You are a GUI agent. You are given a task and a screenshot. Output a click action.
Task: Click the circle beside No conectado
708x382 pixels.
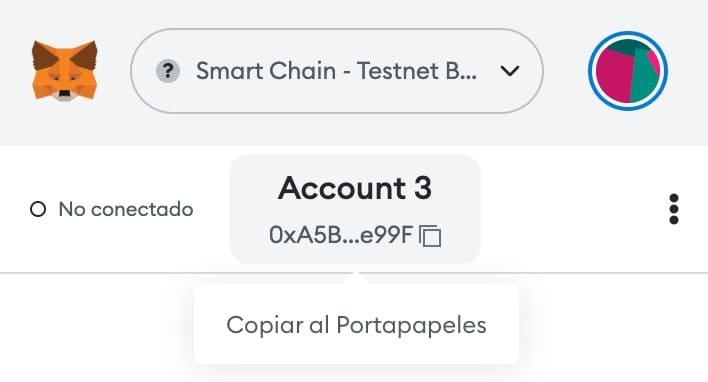38,209
